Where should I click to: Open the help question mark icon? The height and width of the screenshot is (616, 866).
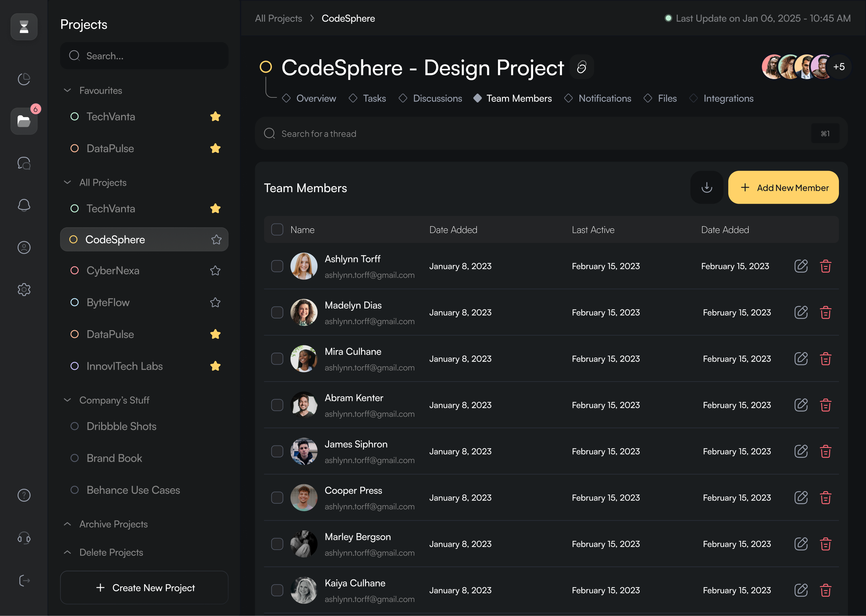click(x=24, y=495)
